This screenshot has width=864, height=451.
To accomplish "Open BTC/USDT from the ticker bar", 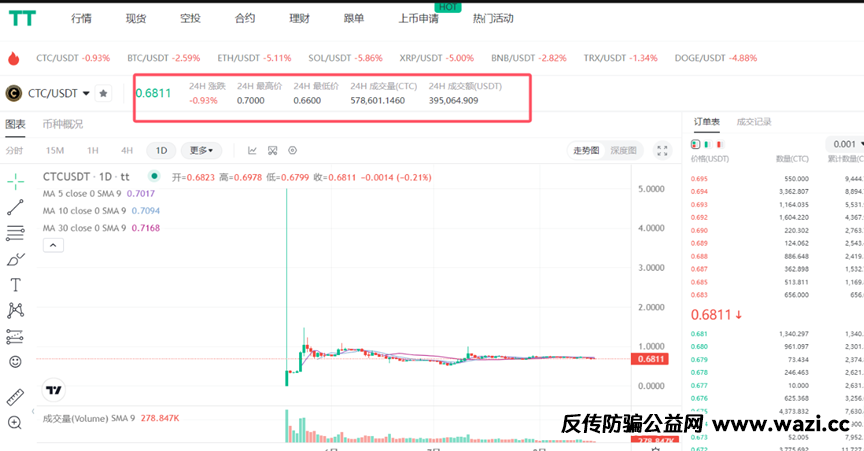I will click(164, 58).
